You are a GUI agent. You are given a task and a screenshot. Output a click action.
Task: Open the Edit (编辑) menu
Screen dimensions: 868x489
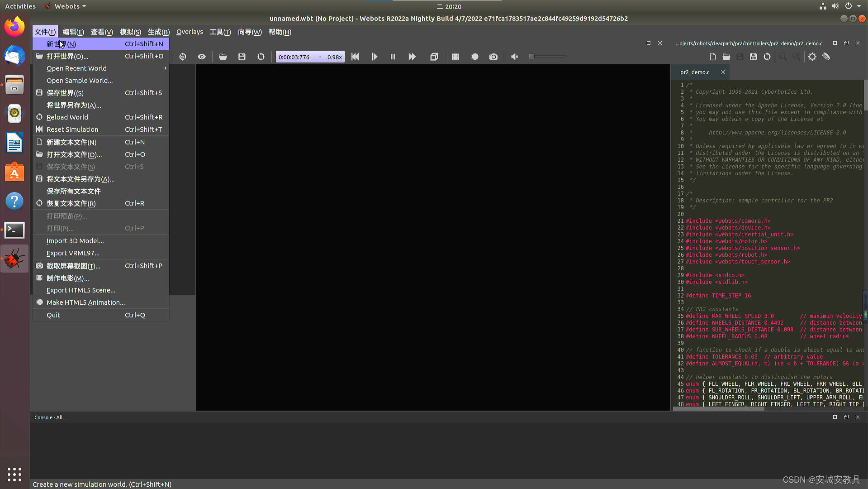[73, 32]
